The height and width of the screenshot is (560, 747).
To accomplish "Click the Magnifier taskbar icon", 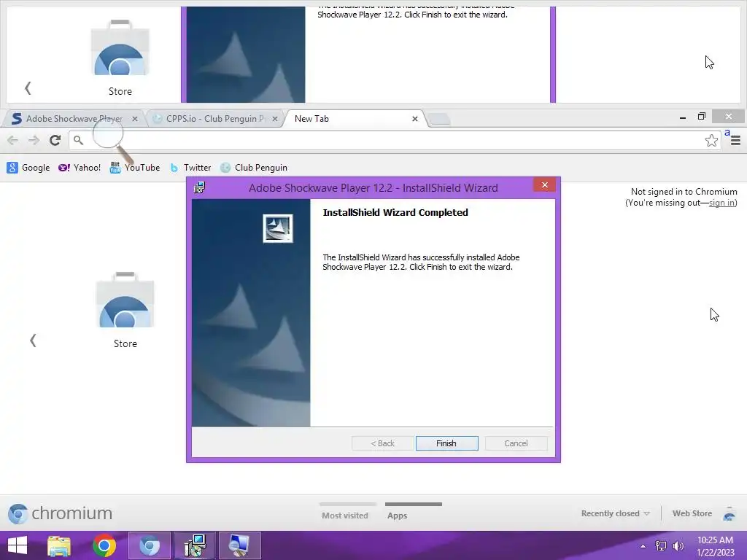I will coord(239,545).
